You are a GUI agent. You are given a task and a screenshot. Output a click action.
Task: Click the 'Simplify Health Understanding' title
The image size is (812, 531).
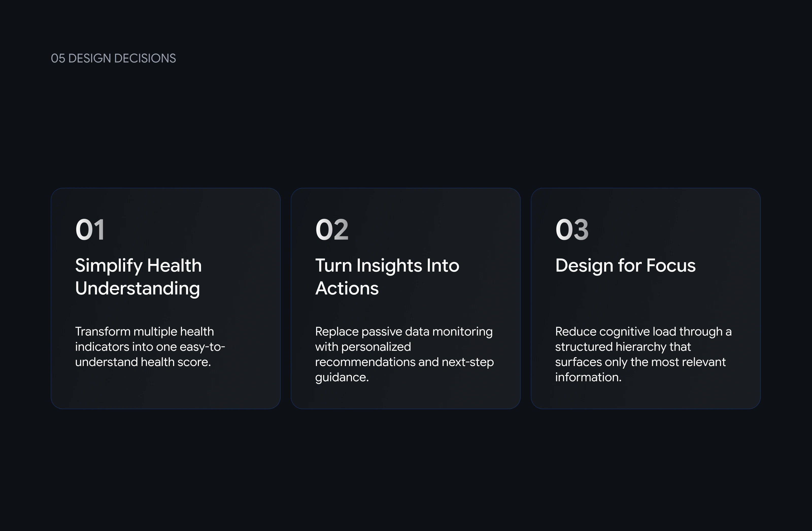(x=139, y=277)
